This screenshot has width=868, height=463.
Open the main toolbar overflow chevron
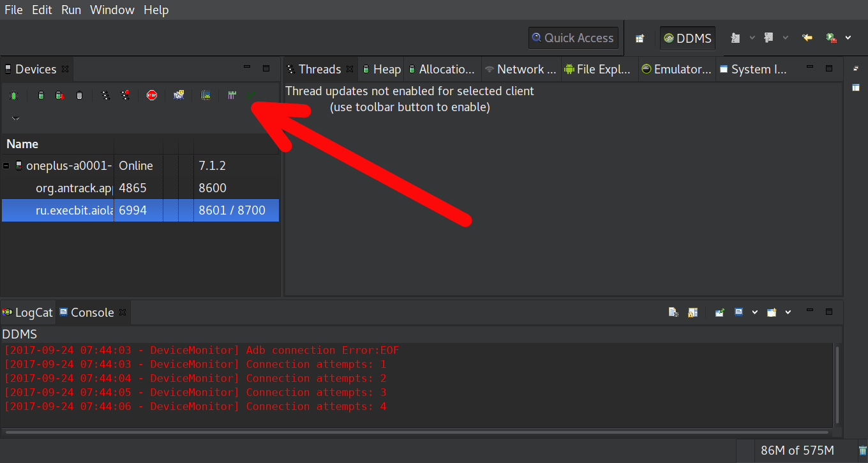848,38
